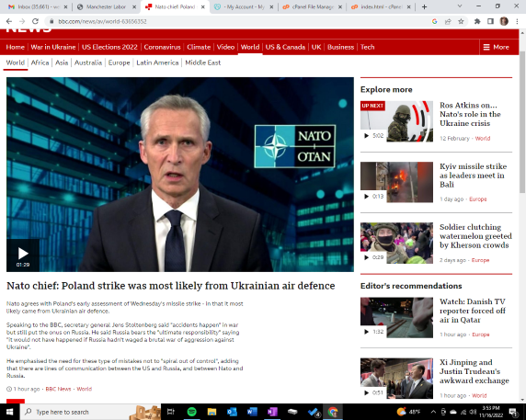Viewport: 526px width, 420px height.
Task: Select Latin America sub-navigation link
Action: point(157,62)
